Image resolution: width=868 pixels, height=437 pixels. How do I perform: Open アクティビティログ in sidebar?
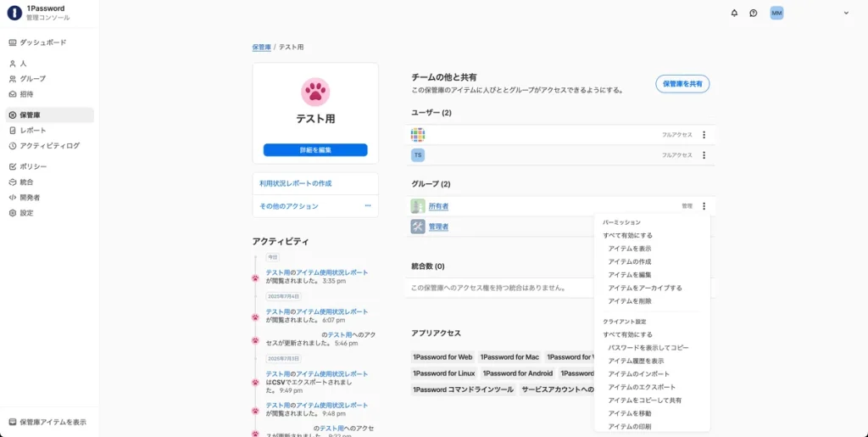point(49,146)
